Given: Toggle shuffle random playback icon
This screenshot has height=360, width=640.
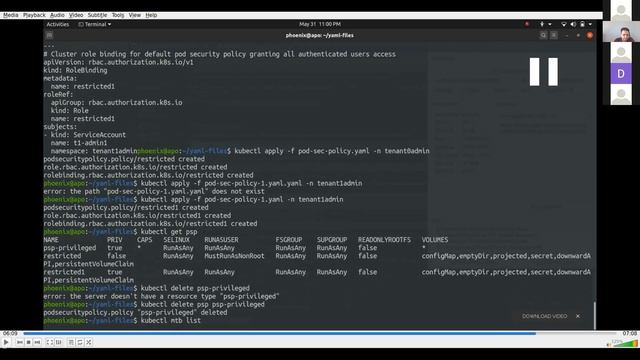Looking at the screenshot, I should [x=89, y=342].
